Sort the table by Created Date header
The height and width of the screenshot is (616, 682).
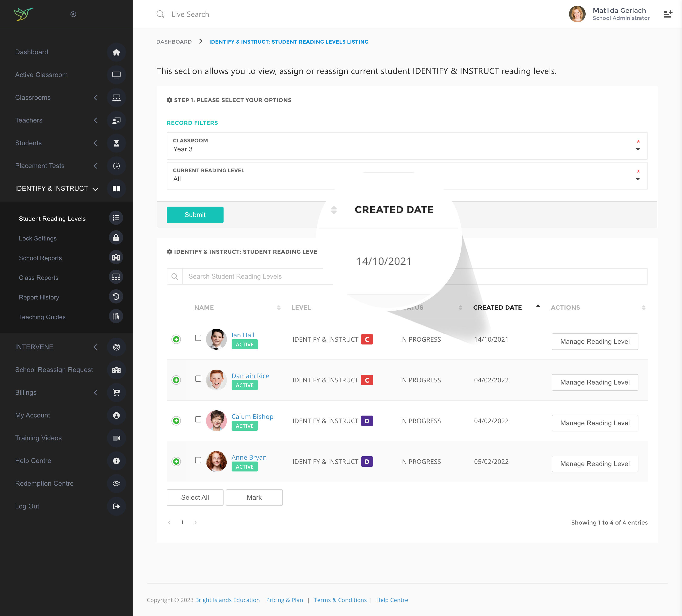[x=497, y=307]
